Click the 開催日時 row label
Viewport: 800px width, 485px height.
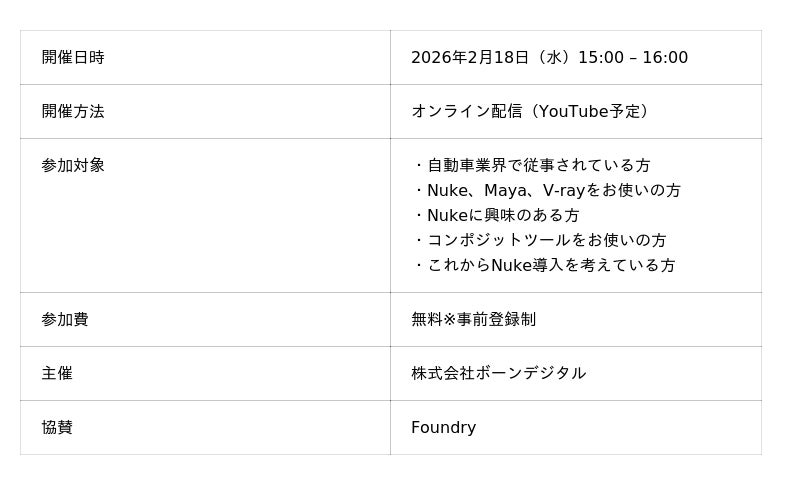[x=73, y=58]
